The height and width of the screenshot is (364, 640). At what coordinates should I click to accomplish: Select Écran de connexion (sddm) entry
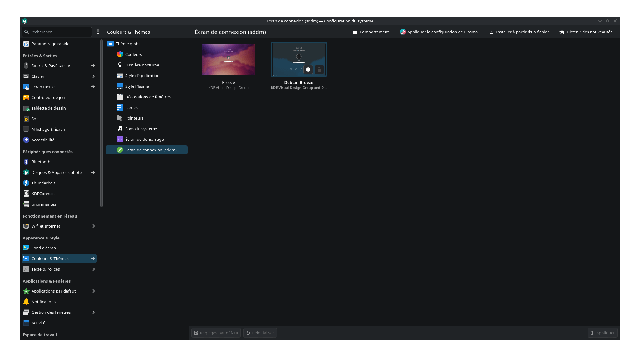(147, 150)
